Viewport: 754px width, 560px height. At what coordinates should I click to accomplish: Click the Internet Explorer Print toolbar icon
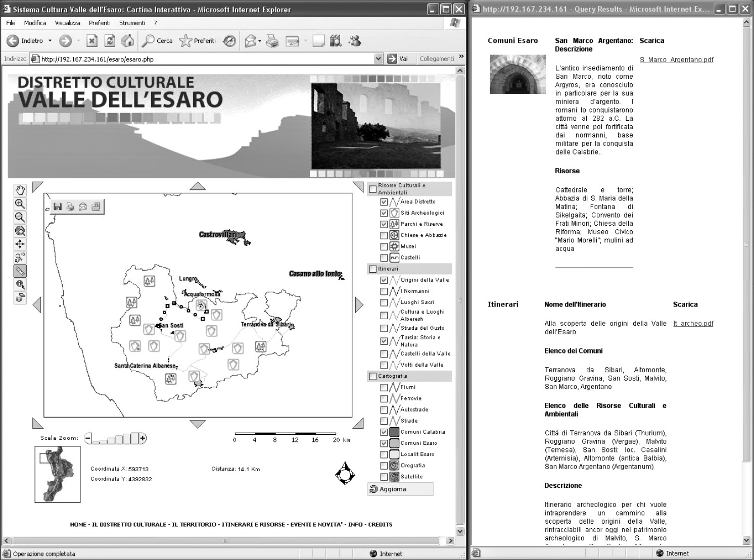[272, 41]
